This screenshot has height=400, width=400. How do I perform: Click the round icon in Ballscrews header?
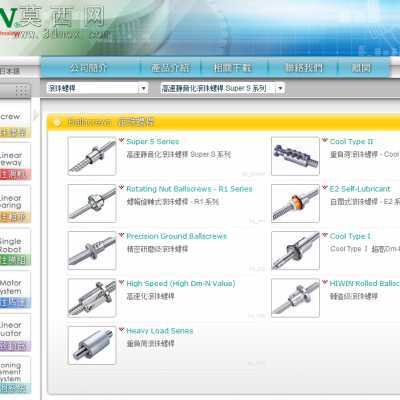tap(57, 123)
